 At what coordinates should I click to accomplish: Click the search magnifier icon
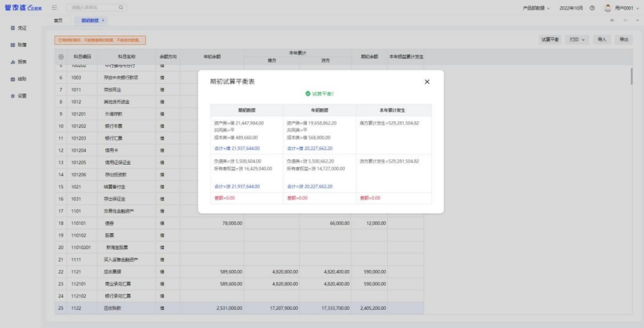(121, 7)
